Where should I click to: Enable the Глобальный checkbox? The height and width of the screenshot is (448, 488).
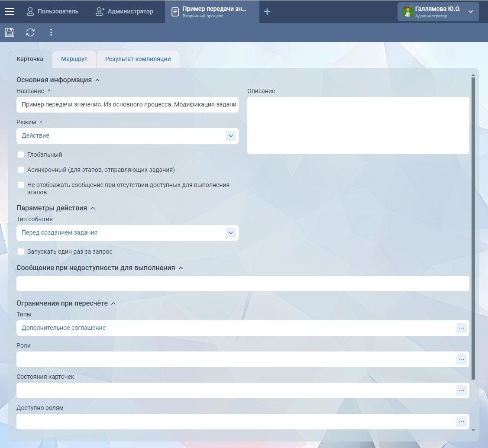tap(21, 155)
